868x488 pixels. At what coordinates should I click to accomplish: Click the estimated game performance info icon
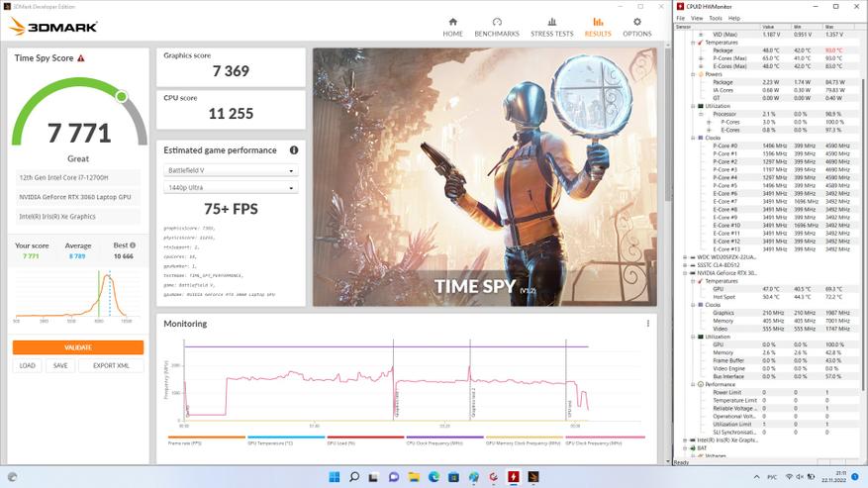[x=294, y=150]
